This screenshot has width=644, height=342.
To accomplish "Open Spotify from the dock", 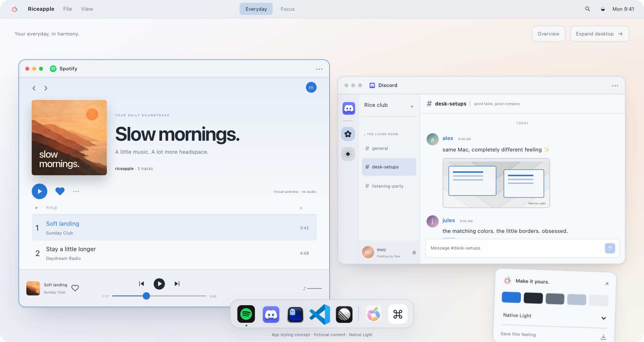I will coord(246,314).
